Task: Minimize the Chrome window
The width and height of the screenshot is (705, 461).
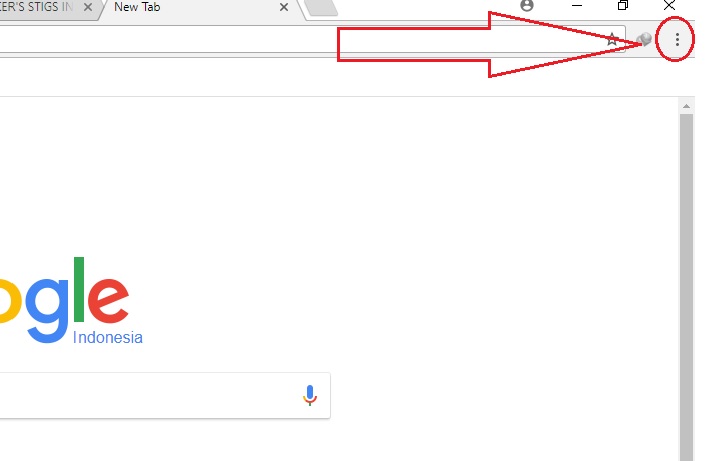Action: pos(577,5)
